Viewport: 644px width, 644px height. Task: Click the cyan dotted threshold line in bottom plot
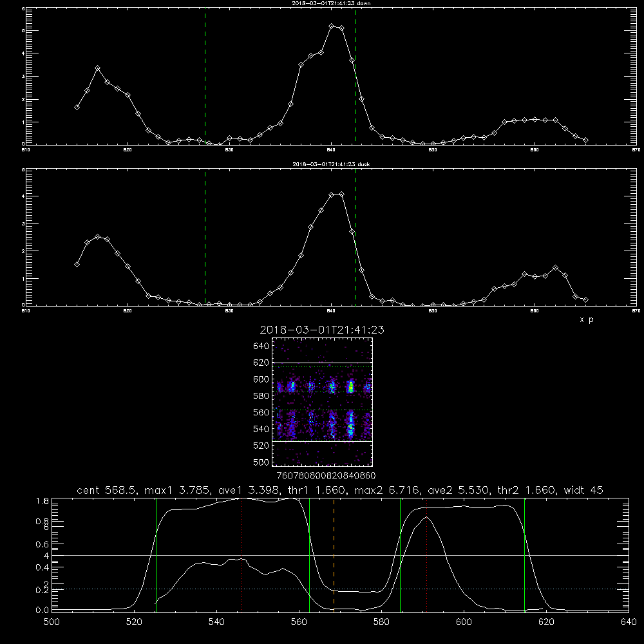[340, 589]
